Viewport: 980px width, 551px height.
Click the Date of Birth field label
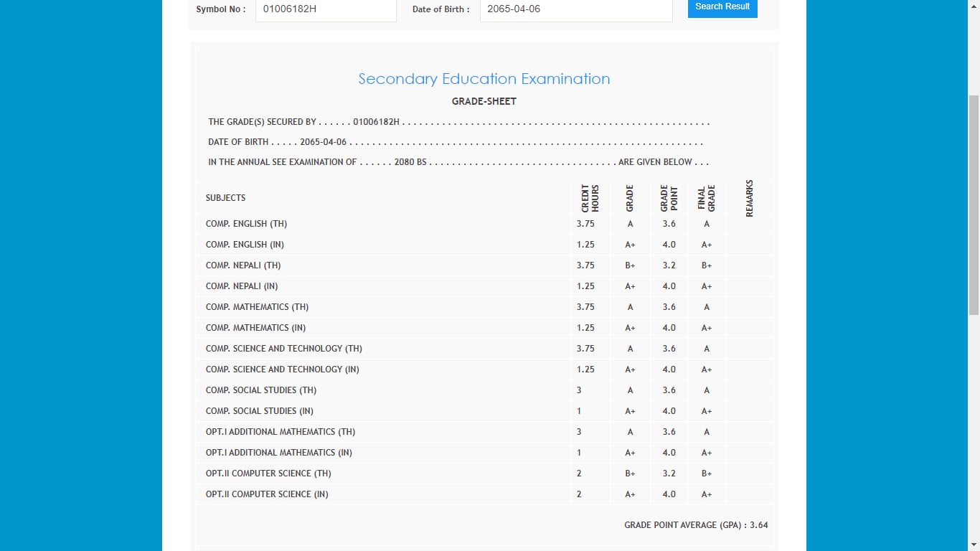click(x=440, y=9)
